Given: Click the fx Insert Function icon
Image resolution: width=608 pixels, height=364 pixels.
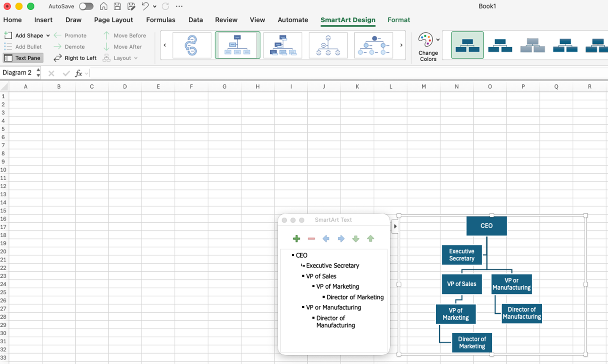Looking at the screenshot, I should tap(79, 73).
